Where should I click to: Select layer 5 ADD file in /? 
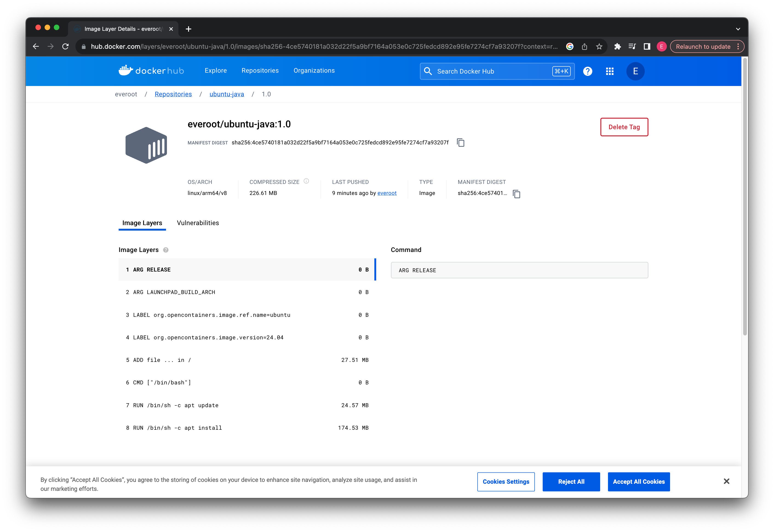[x=247, y=360]
